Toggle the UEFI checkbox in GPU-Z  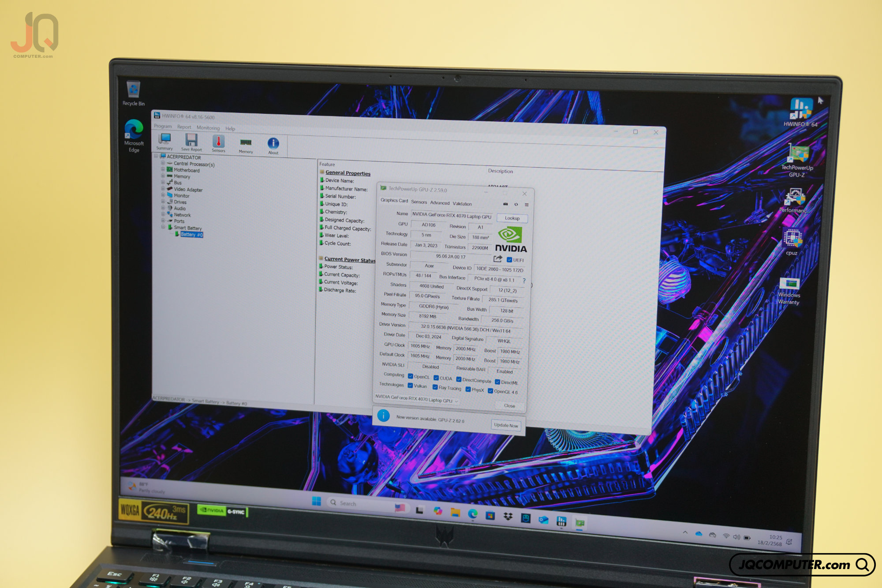(509, 260)
